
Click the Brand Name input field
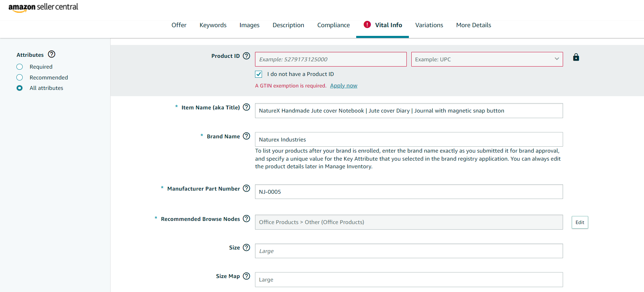[x=409, y=139]
